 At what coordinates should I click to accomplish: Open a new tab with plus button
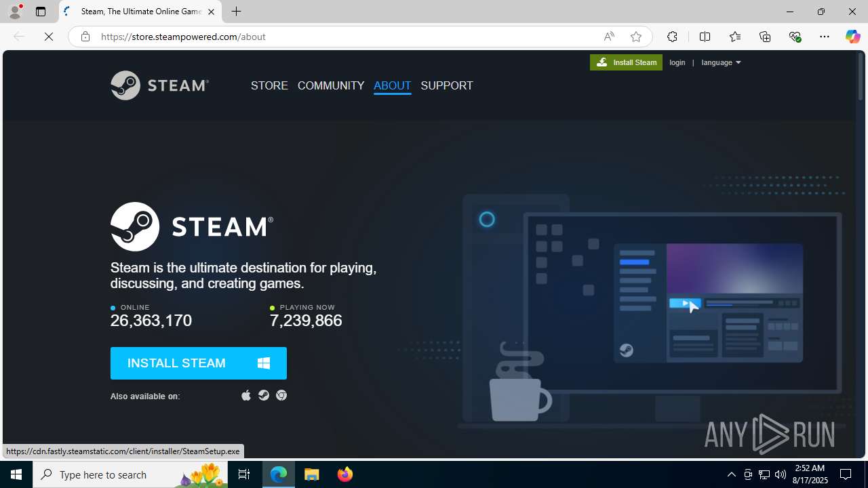pyautogui.click(x=236, y=12)
